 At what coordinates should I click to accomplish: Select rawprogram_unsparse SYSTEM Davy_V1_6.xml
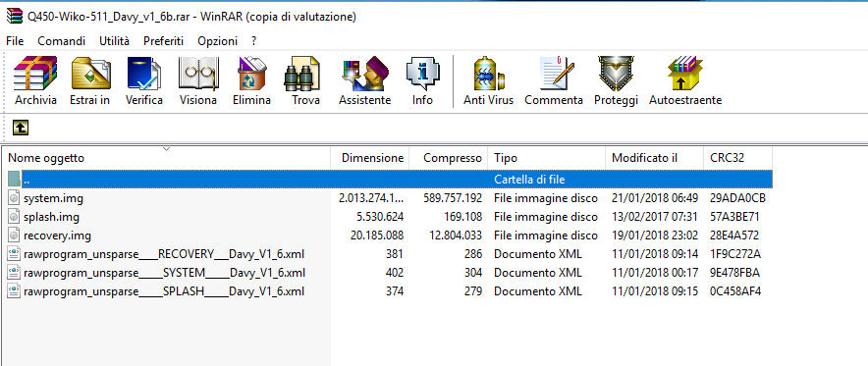pyautogui.click(x=164, y=273)
